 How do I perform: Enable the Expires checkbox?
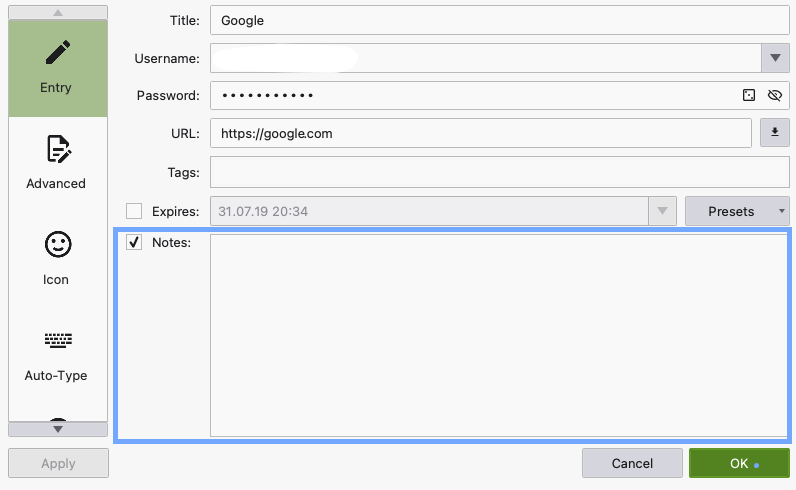pos(134,211)
